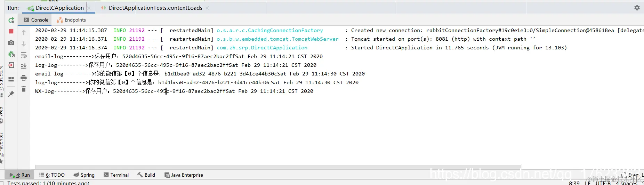Click 'Tests passed: 1' status message
The height and width of the screenshot is (185, 644).
click(48, 183)
